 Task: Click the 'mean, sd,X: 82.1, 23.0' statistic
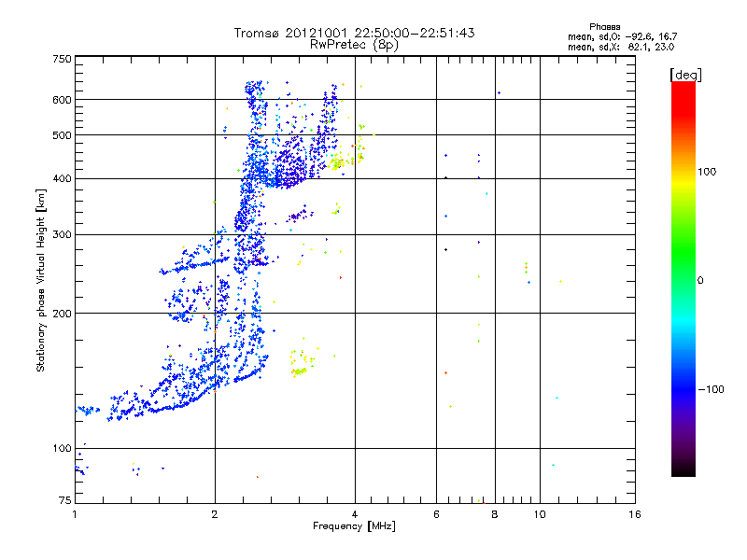pos(621,47)
